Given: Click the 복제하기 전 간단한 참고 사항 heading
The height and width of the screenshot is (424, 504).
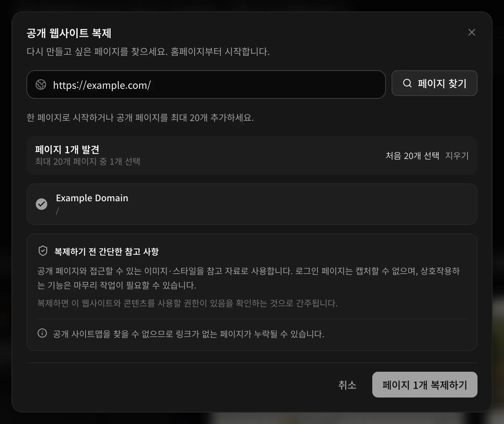Looking at the screenshot, I should pos(106,251).
